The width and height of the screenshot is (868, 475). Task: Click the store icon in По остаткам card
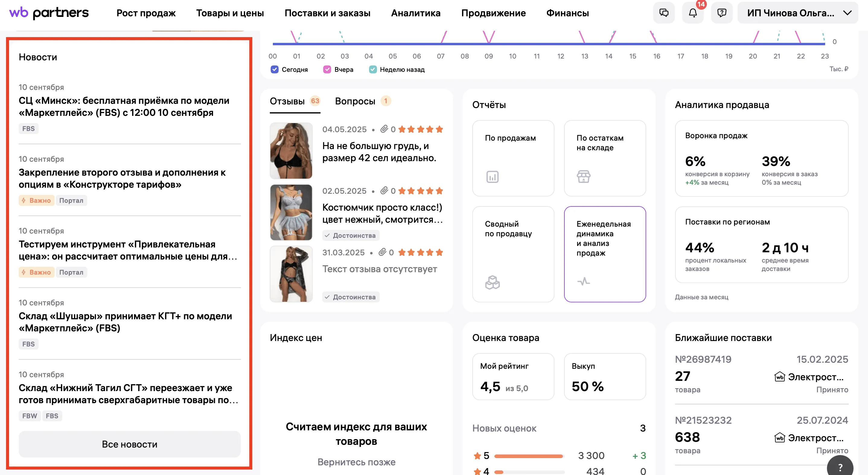(584, 177)
